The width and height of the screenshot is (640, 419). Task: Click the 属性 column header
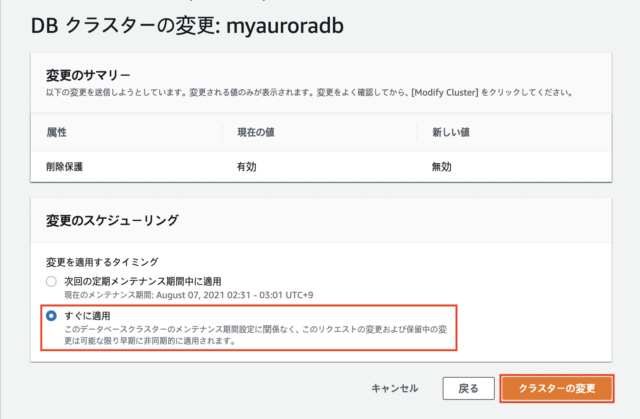57,132
